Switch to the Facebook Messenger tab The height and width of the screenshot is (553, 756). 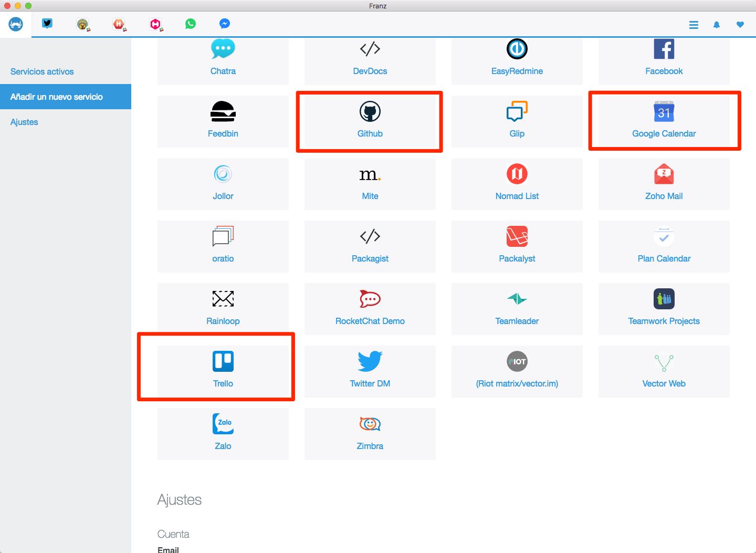click(x=225, y=24)
